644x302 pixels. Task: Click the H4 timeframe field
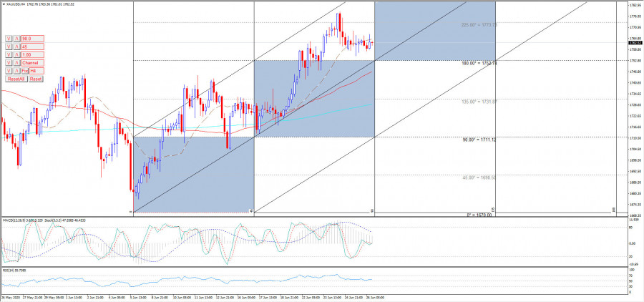coord(37,71)
